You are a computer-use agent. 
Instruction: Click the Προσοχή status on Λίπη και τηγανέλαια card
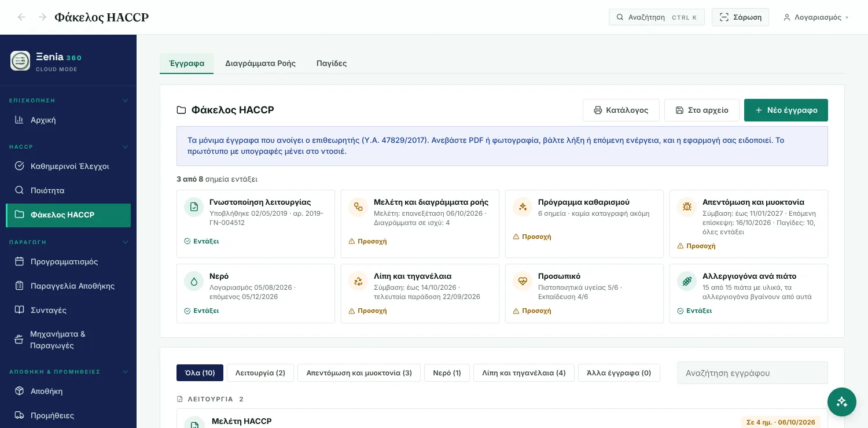pyautogui.click(x=367, y=311)
